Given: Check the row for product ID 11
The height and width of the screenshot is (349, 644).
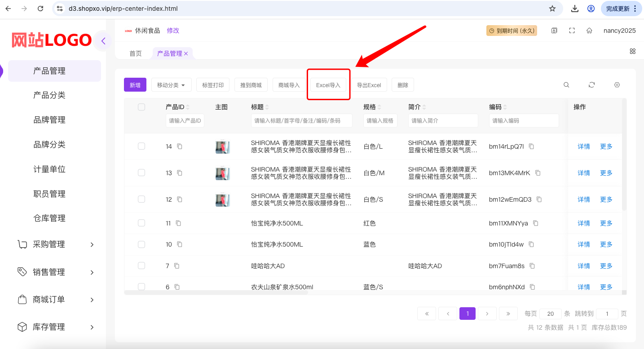Looking at the screenshot, I should (141, 223).
